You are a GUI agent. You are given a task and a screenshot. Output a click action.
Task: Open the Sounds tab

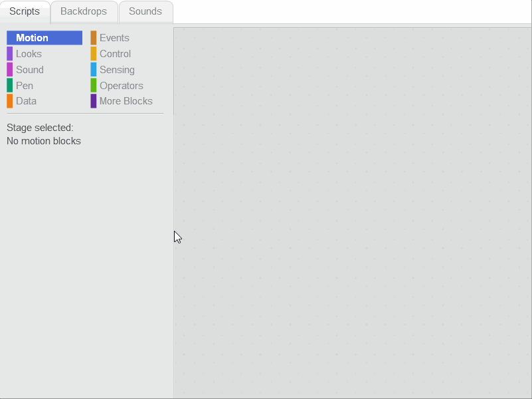(145, 12)
